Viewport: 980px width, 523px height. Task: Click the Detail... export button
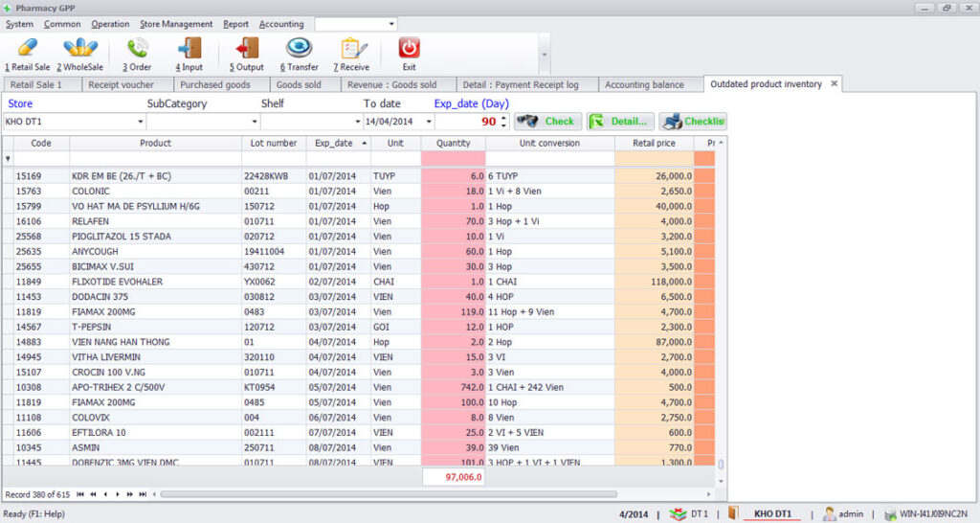620,121
